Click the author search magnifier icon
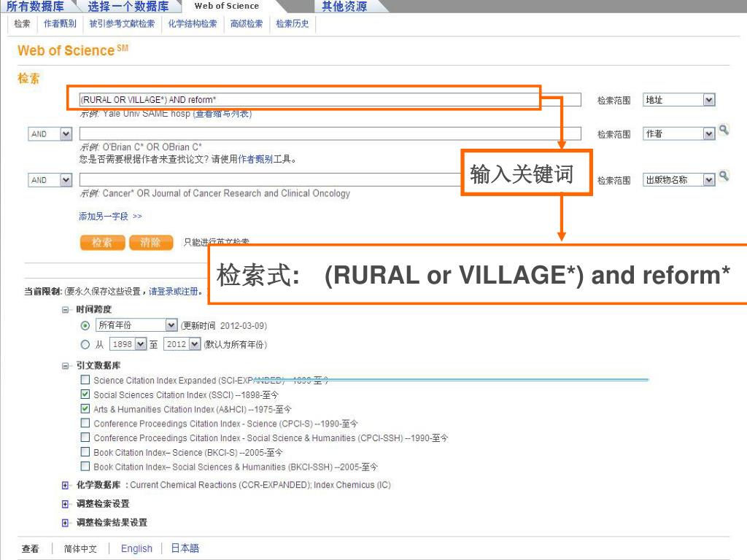The width and height of the screenshot is (747, 560). [724, 130]
